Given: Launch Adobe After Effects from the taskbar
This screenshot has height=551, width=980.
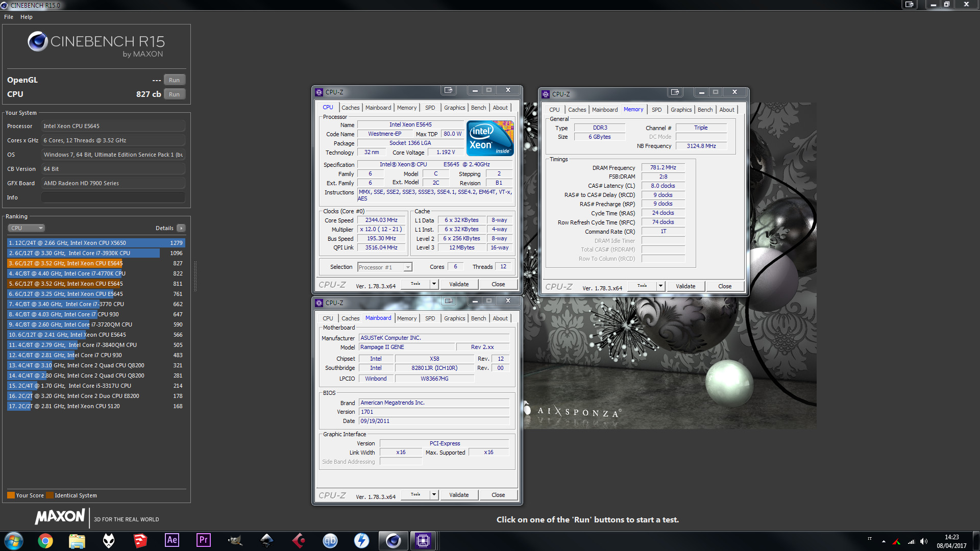Looking at the screenshot, I should (x=172, y=540).
